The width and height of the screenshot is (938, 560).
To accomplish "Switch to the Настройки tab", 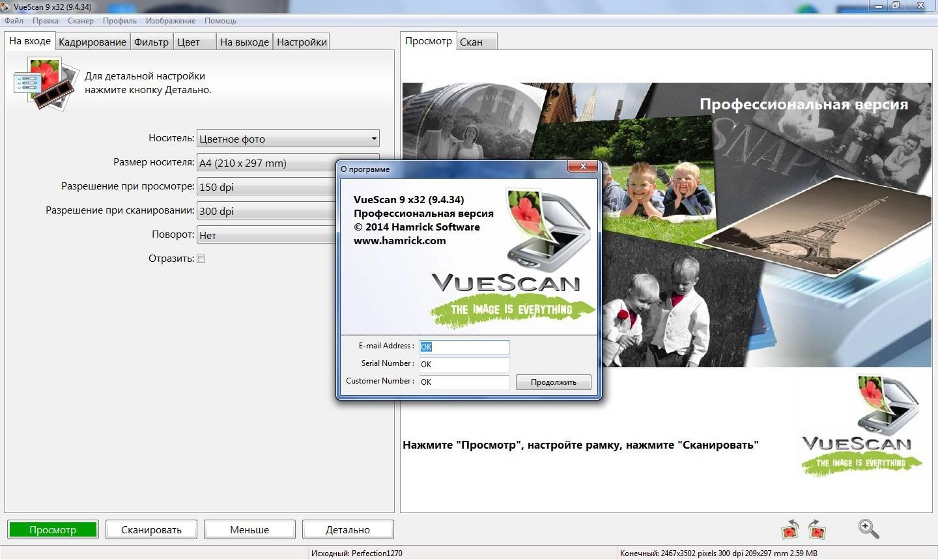I will point(302,42).
